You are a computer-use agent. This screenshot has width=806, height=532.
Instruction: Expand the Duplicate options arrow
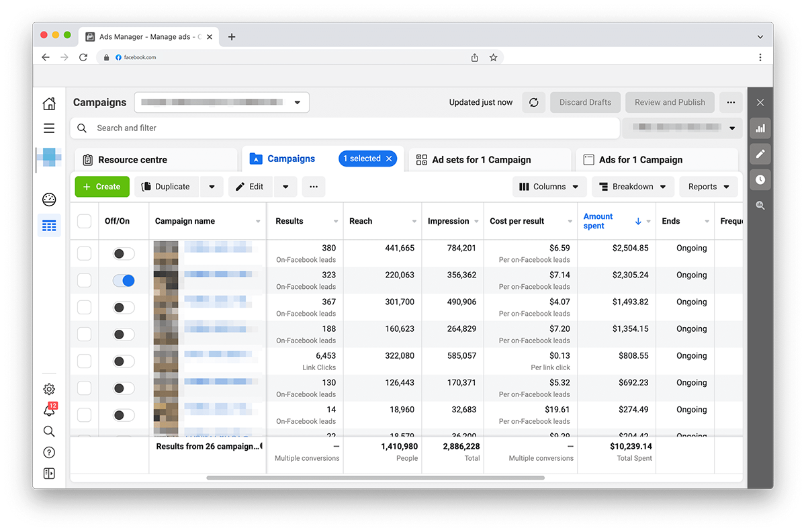(212, 187)
